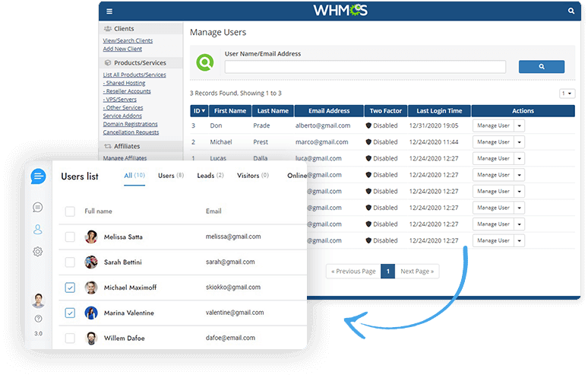Open the WHMCS hamburger menu
The width and height of the screenshot is (588, 375).
109,11
